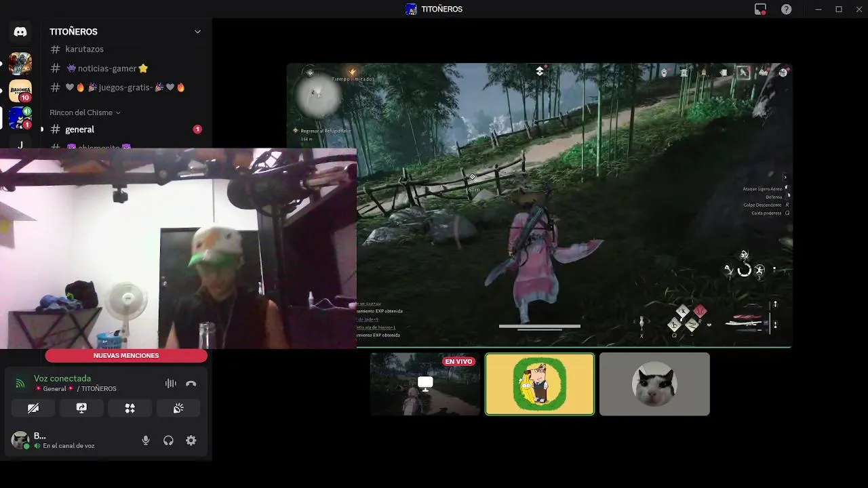This screenshot has width=868, height=488.
Task: Open the server icon with letter J
Action: pos(20,144)
